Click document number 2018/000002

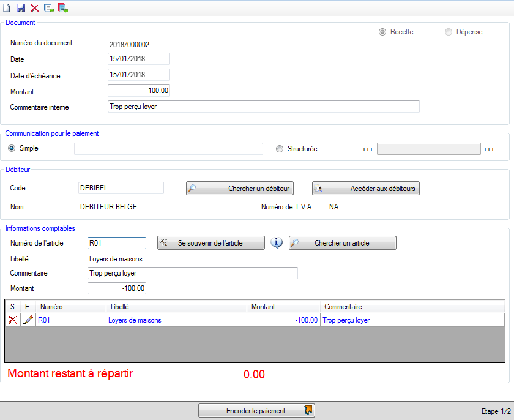130,45
